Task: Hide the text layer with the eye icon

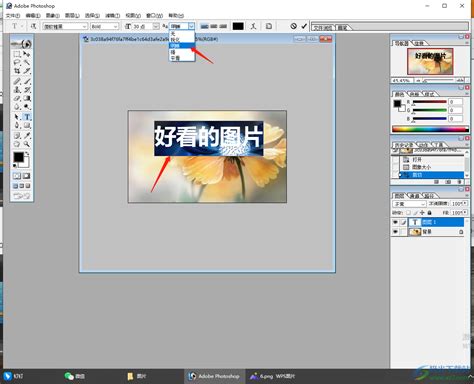Action: (395, 222)
